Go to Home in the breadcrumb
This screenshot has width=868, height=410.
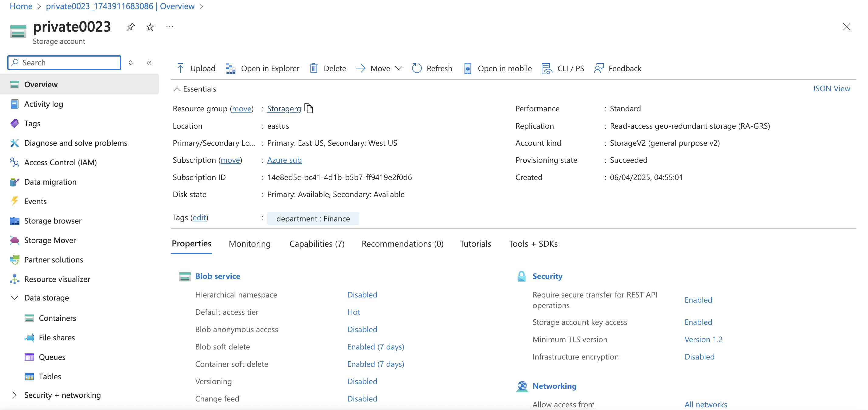tap(21, 6)
